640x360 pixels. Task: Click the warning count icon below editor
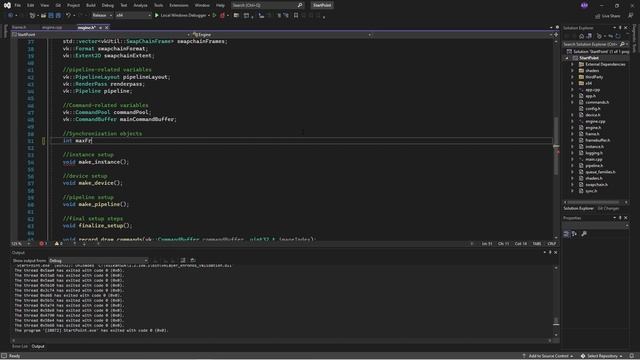[57, 244]
